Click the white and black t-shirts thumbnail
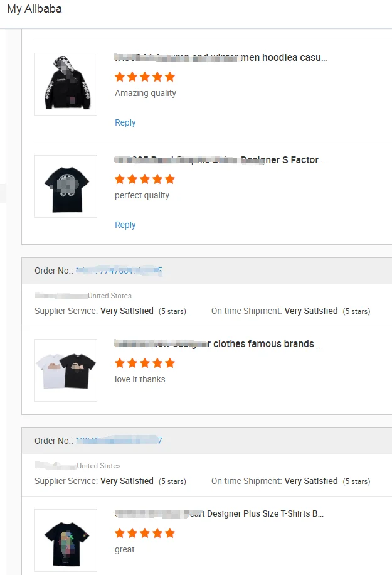Image resolution: width=392 pixels, height=575 pixels. [x=66, y=370]
